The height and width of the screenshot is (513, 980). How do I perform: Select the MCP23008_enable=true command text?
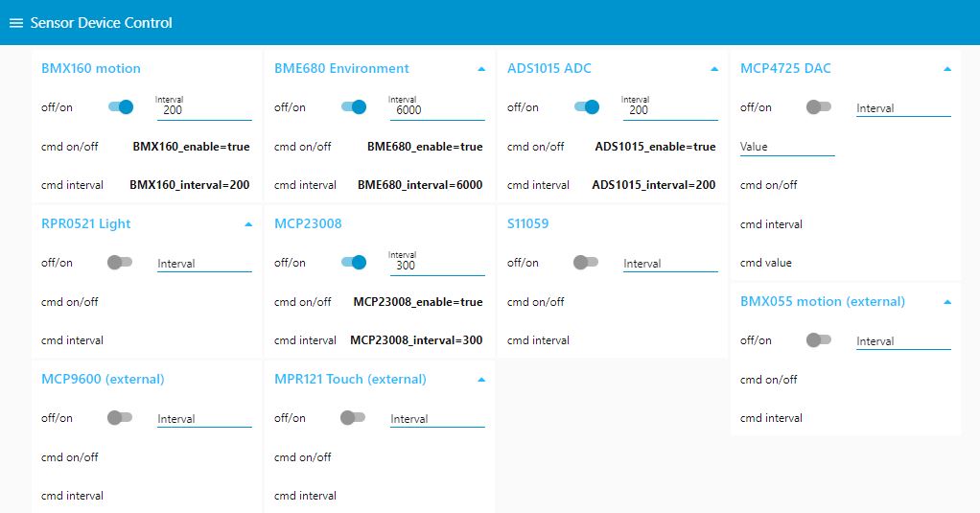(418, 302)
